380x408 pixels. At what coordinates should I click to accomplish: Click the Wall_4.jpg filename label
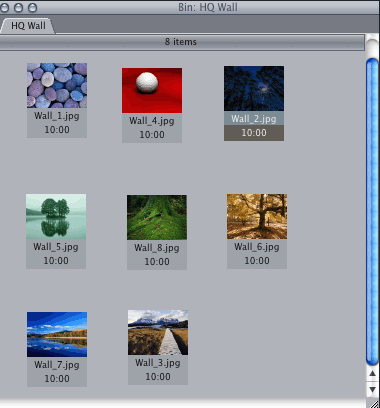pos(152,121)
